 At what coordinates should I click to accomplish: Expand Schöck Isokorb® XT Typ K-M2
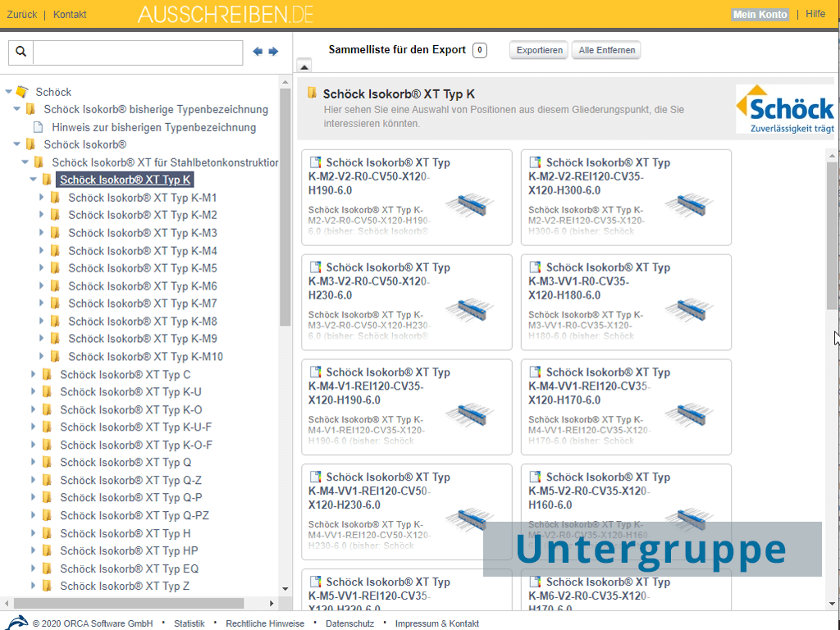[x=42, y=215]
